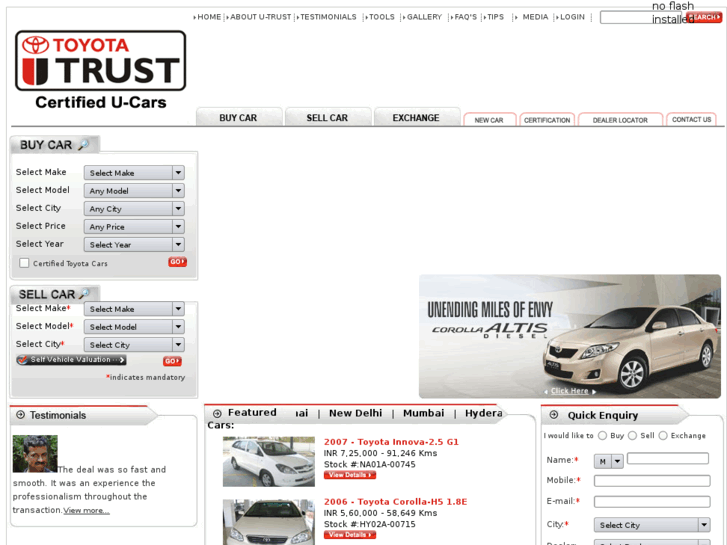Viewport: 727px width, 545px height.
Task: Click the testimonial person's photo
Action: [x=35, y=453]
